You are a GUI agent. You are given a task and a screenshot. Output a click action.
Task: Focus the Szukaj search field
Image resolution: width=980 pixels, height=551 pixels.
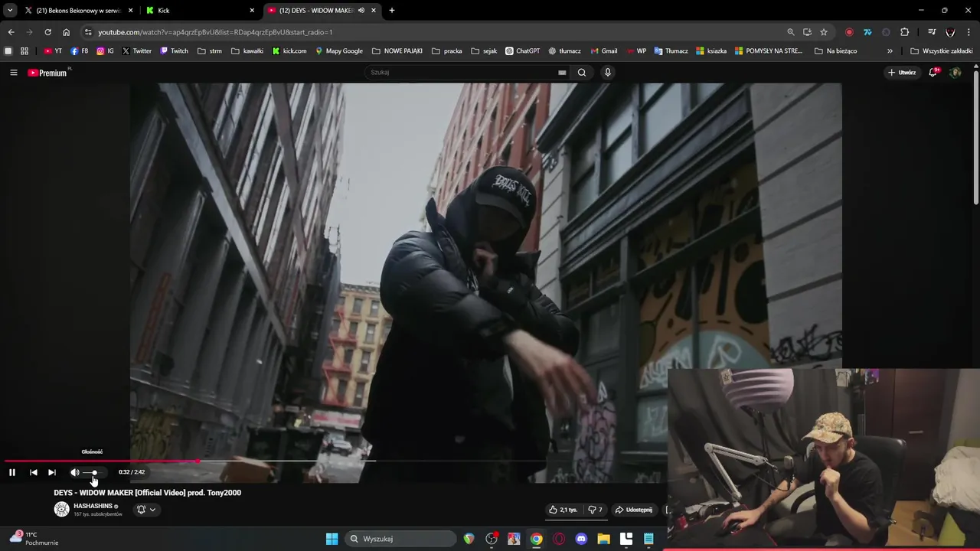point(462,72)
